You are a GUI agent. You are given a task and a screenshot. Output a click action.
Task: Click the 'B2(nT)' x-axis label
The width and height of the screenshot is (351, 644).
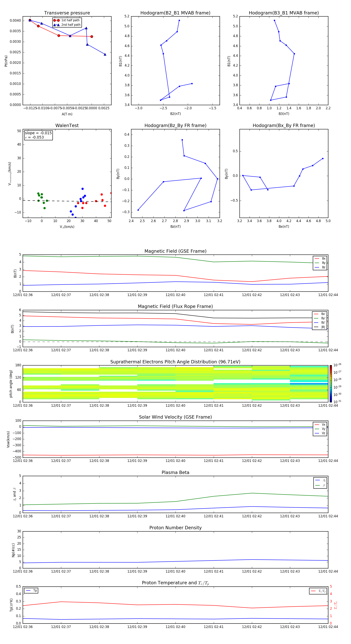coord(175,114)
